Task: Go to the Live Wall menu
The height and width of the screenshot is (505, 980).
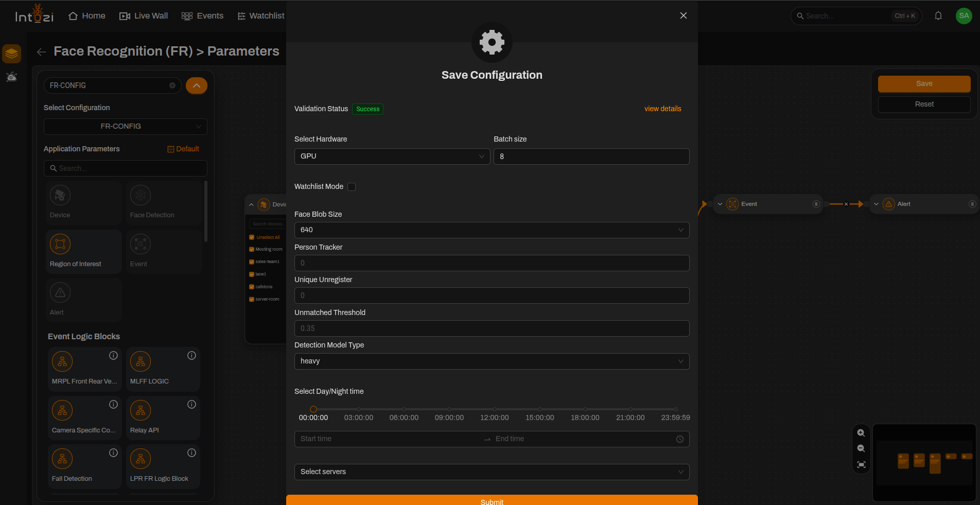Action: [144, 16]
